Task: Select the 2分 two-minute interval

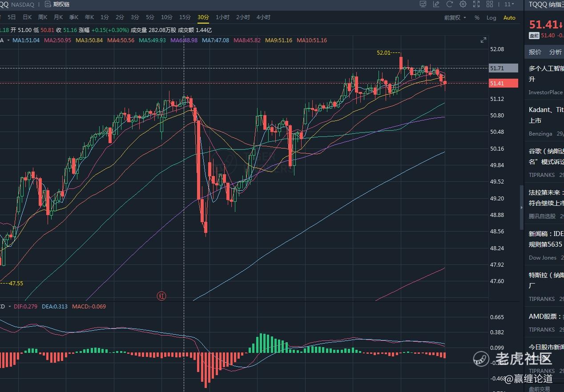Action: point(120,17)
